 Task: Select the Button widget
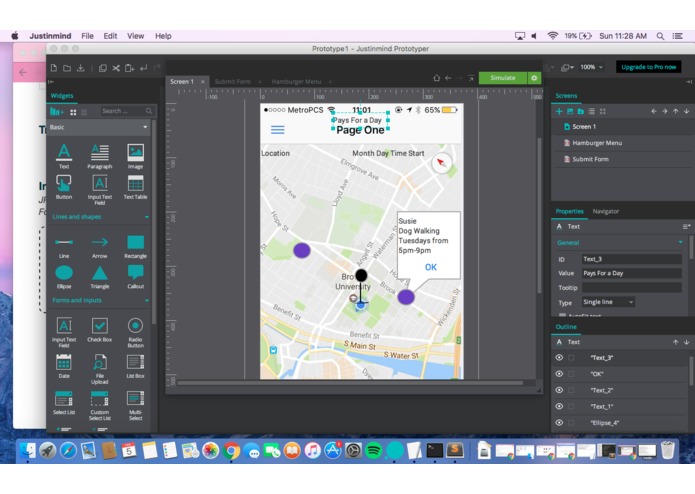point(64,187)
